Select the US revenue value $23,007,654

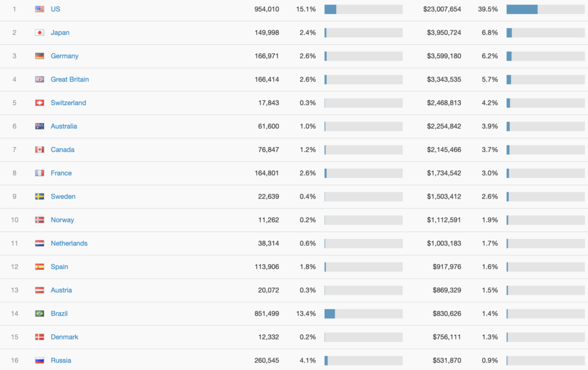pos(442,9)
